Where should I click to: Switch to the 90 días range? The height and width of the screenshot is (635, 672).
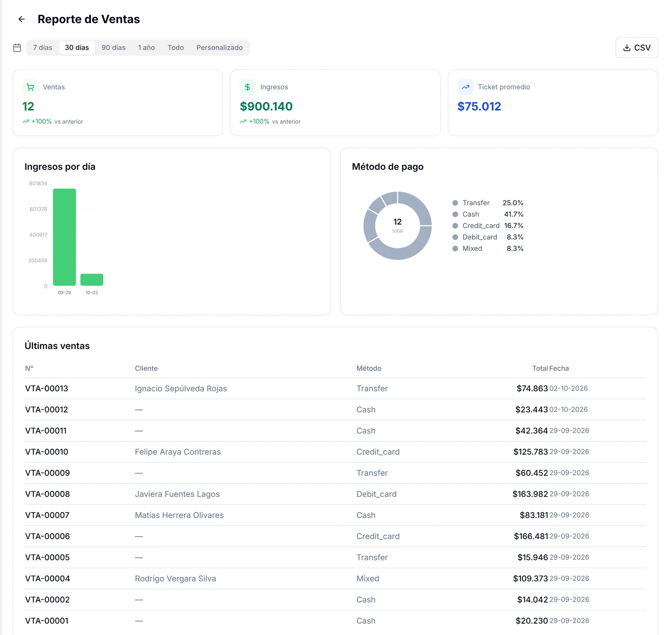113,47
